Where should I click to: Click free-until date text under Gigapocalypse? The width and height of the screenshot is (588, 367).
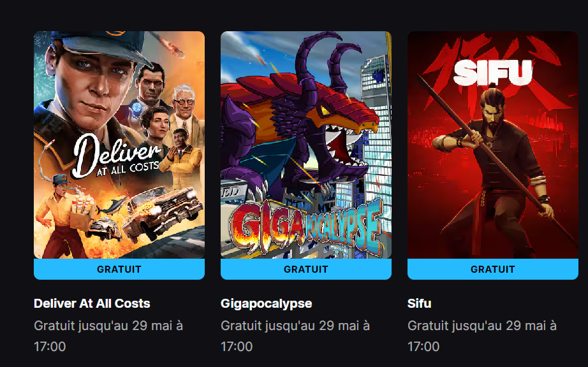(x=295, y=336)
